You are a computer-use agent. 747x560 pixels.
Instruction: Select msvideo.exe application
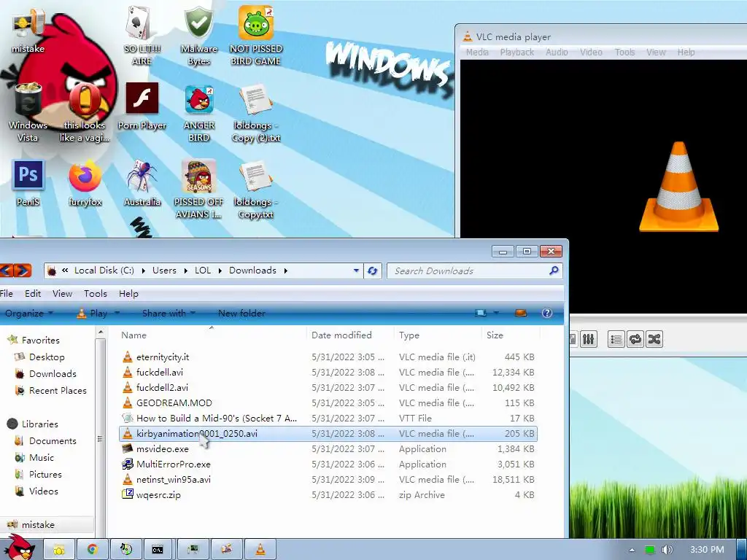click(x=328, y=448)
